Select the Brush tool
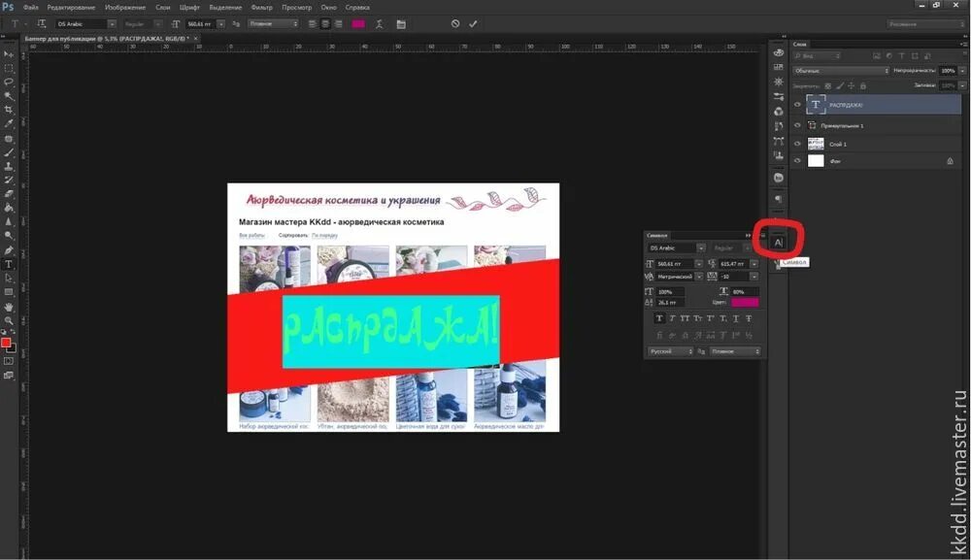This screenshot has width=971, height=560. point(9,152)
